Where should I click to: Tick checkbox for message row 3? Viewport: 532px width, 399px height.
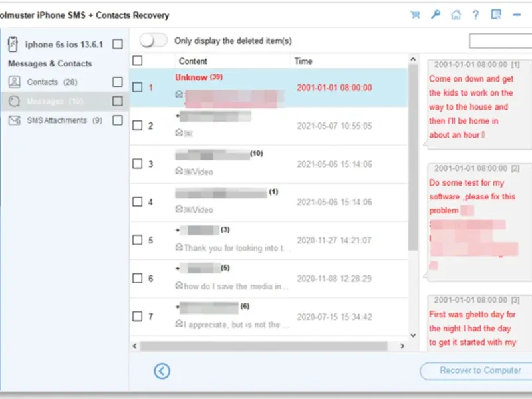pyautogui.click(x=138, y=164)
